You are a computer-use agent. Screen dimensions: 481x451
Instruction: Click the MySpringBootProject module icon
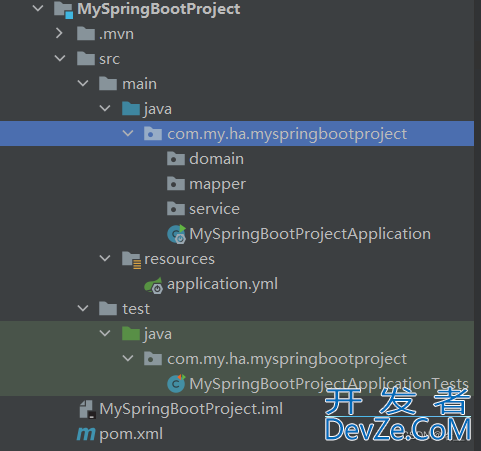pyautogui.click(x=63, y=10)
